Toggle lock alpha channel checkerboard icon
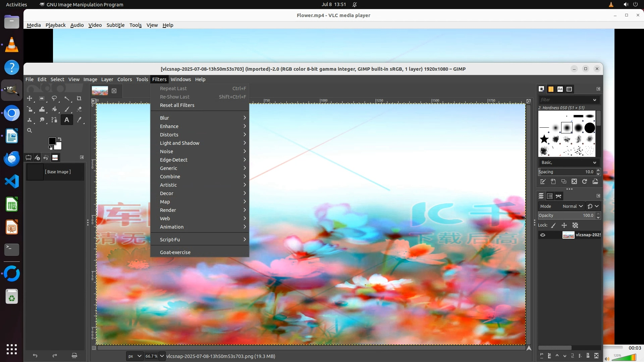 575,225
